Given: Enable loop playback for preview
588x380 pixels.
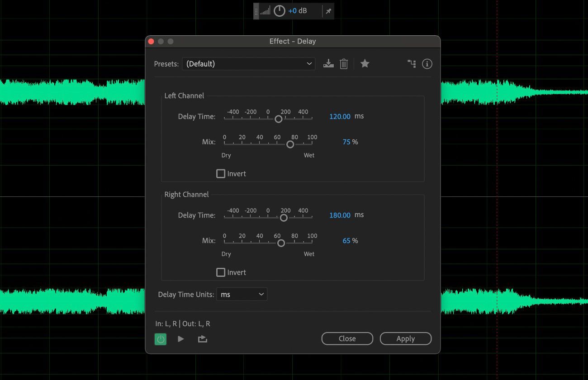Looking at the screenshot, I should (x=202, y=338).
